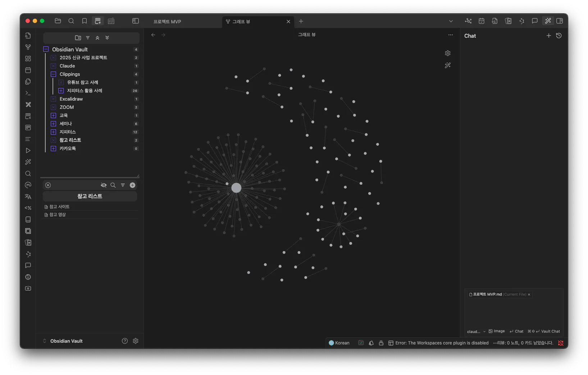
Task: Click the Templater <% icon in ribbon
Action: [28, 208]
